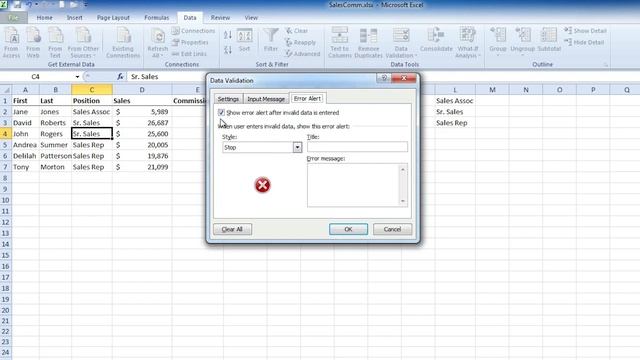Click the Refresh All icon
640x360 pixels.
[x=158, y=42]
